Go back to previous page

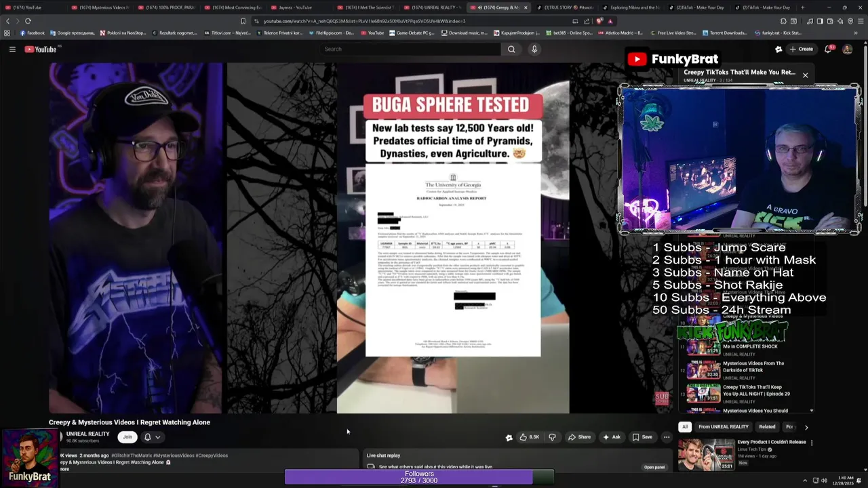click(x=8, y=21)
